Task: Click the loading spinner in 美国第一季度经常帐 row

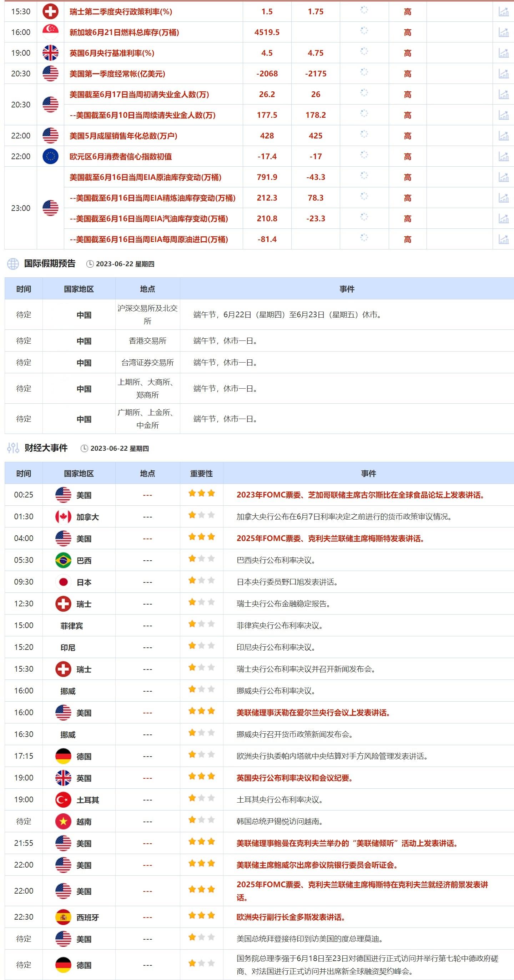Action: point(364,72)
